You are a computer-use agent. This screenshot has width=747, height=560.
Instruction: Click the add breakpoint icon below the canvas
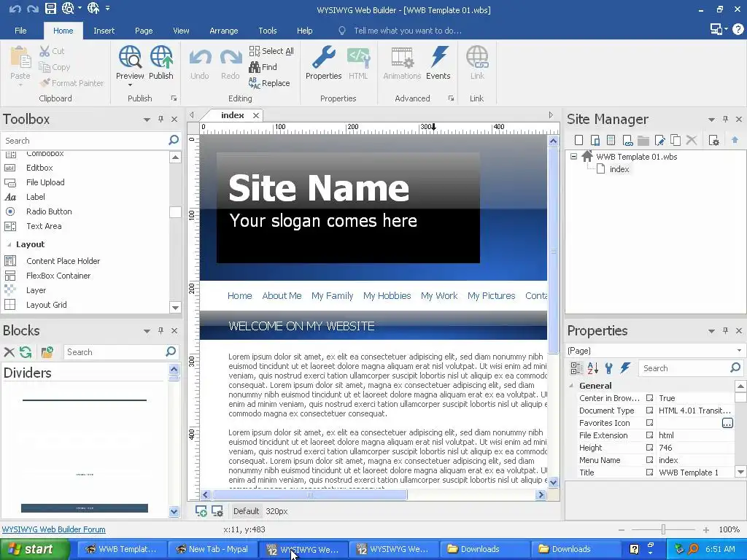click(201, 511)
